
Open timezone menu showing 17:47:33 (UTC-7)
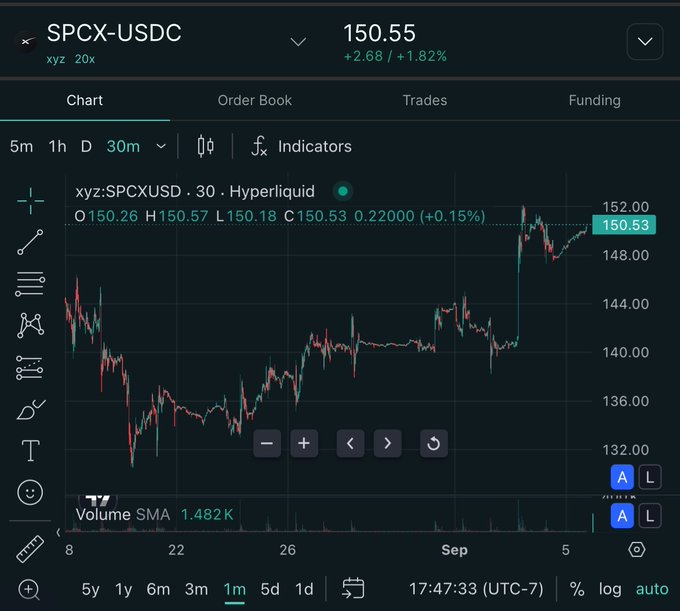(x=476, y=589)
